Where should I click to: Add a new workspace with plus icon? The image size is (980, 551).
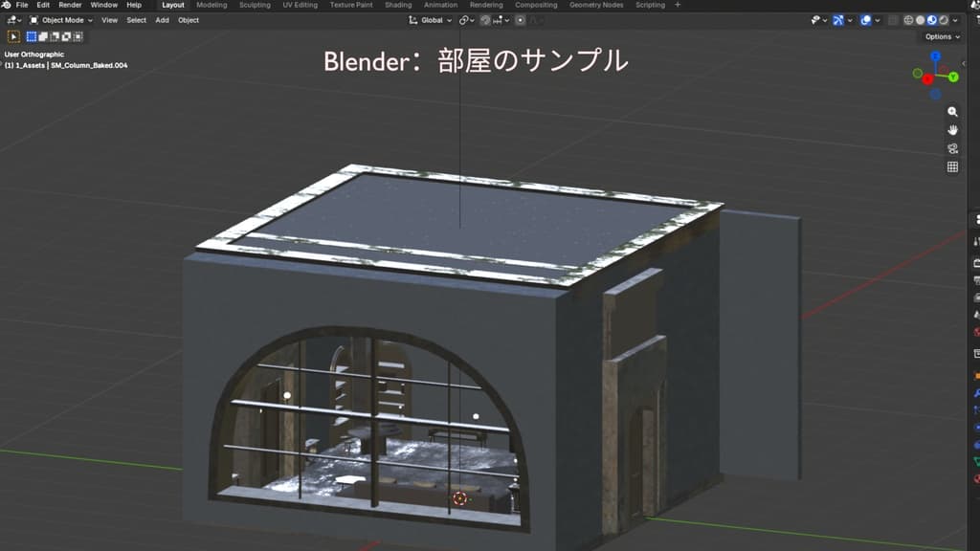[678, 5]
